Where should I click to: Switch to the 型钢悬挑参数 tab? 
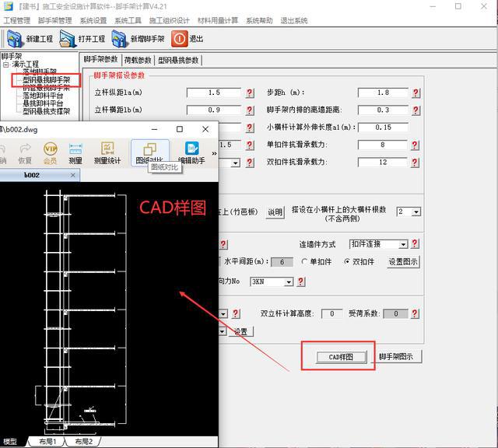178,60
